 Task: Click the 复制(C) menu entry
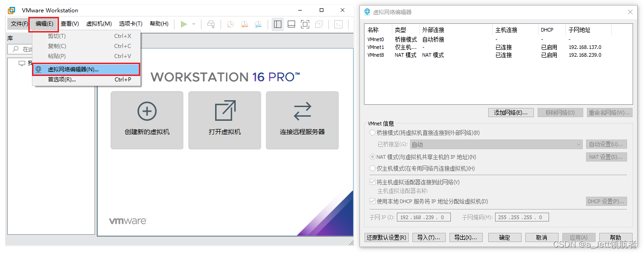[x=86, y=46]
